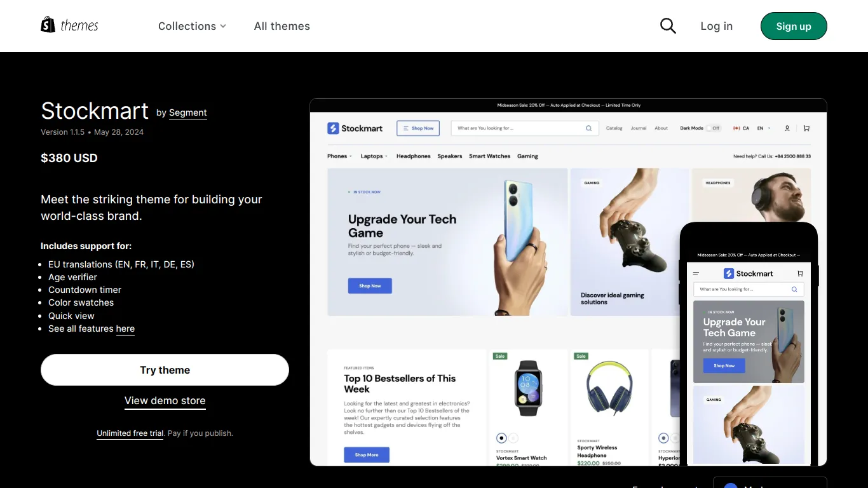The width and height of the screenshot is (868, 488).
Task: Click the preview search bar magnifier icon
Action: point(588,128)
